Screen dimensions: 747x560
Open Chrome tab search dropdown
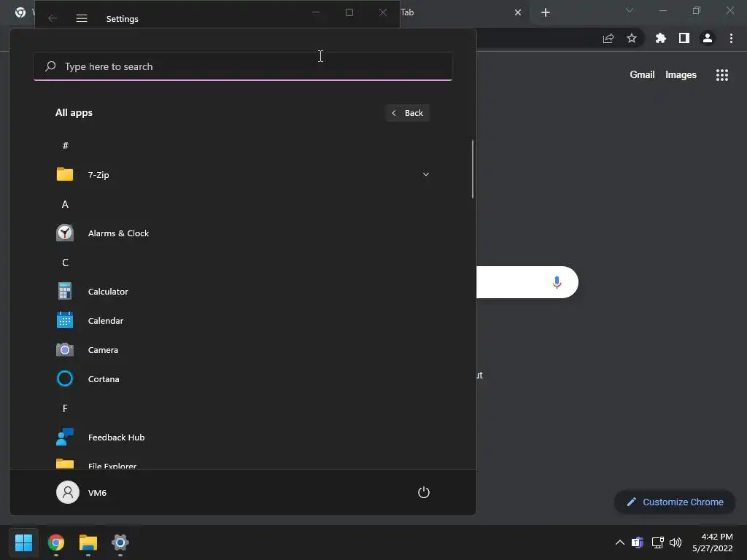pos(630,10)
